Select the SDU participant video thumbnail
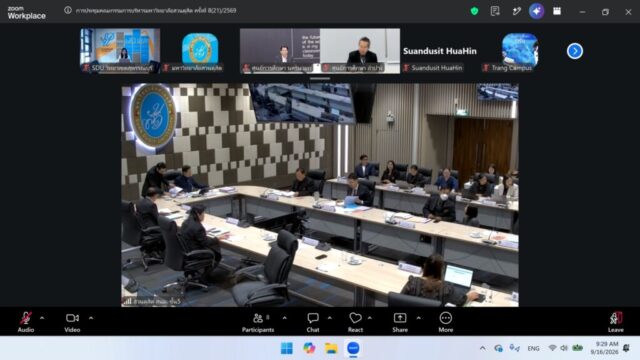Image resolution: width=640 pixels, height=360 pixels. click(120, 51)
